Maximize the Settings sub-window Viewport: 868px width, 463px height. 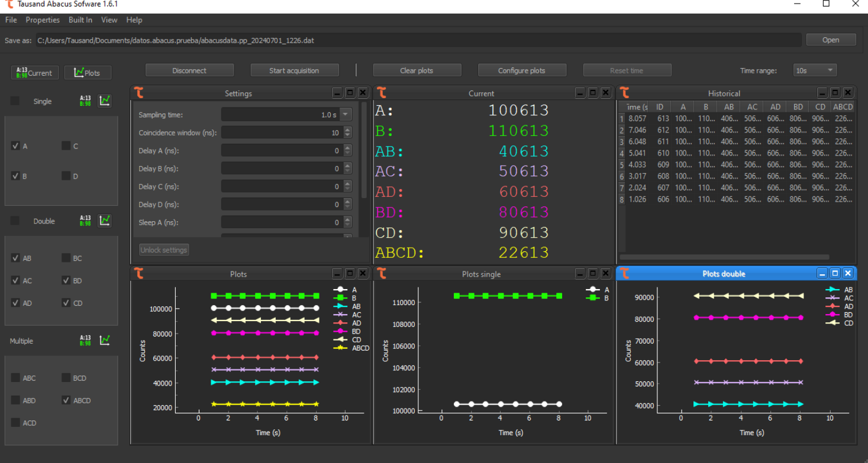click(x=350, y=93)
